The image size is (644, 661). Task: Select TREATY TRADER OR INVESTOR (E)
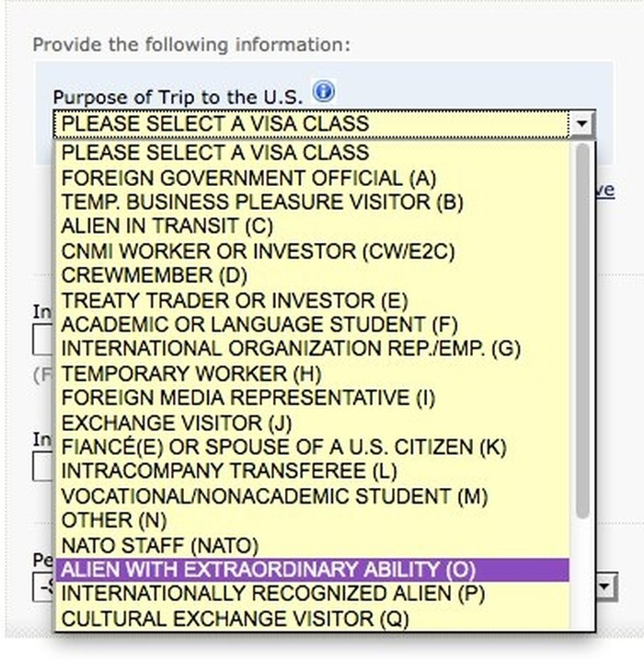[312, 300]
